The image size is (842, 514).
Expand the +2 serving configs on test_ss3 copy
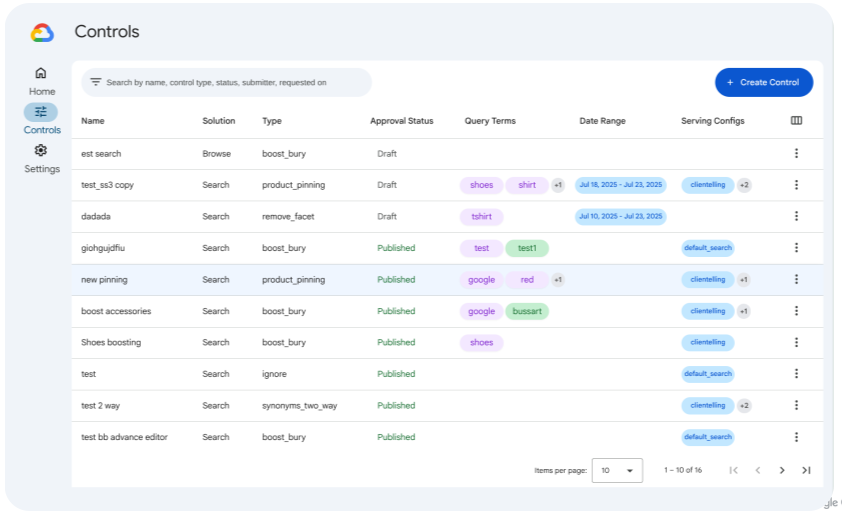point(744,185)
